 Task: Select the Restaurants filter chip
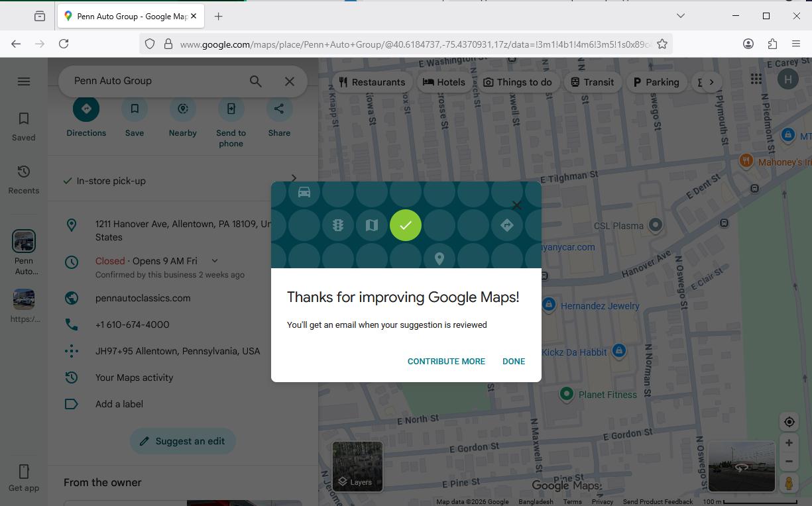372,82
